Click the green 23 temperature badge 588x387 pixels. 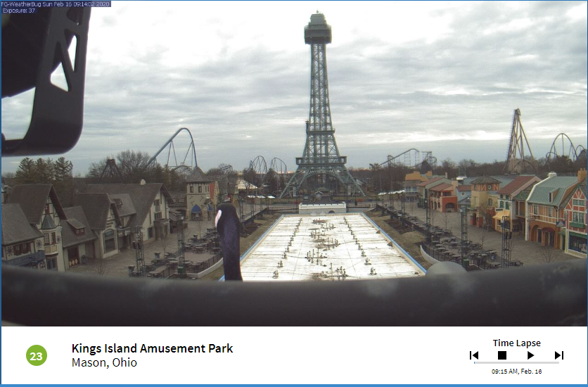click(x=37, y=355)
